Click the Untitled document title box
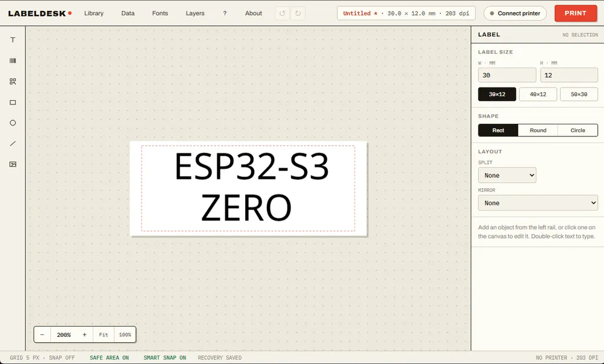This screenshot has height=364, width=604. [406, 13]
